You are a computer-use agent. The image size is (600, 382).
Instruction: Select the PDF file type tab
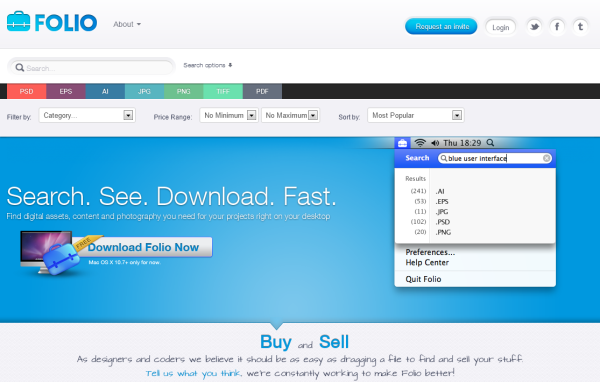(x=262, y=91)
